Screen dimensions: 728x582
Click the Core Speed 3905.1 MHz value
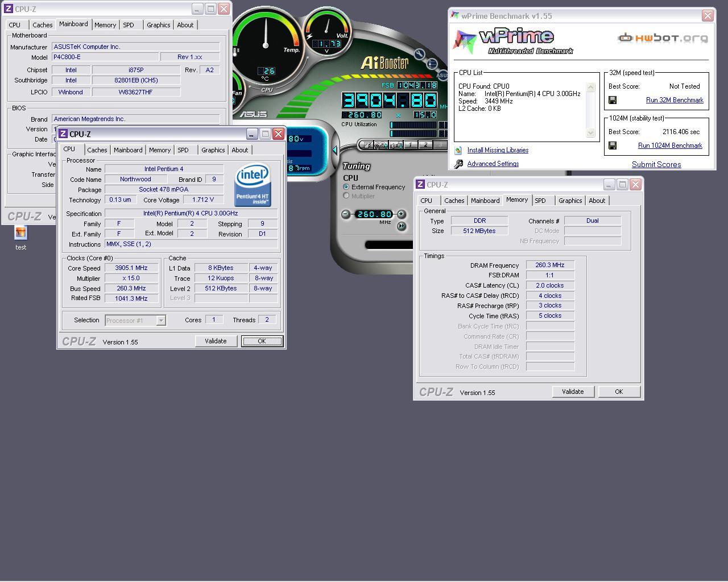pos(131,268)
